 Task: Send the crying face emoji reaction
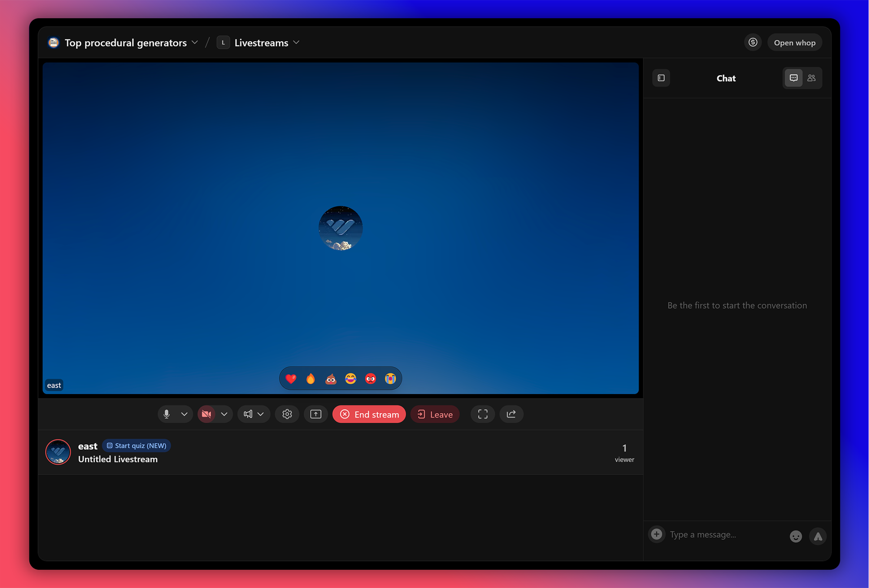390,379
